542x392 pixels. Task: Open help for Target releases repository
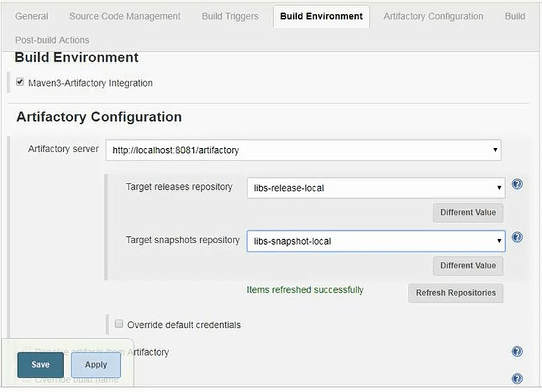tap(517, 184)
